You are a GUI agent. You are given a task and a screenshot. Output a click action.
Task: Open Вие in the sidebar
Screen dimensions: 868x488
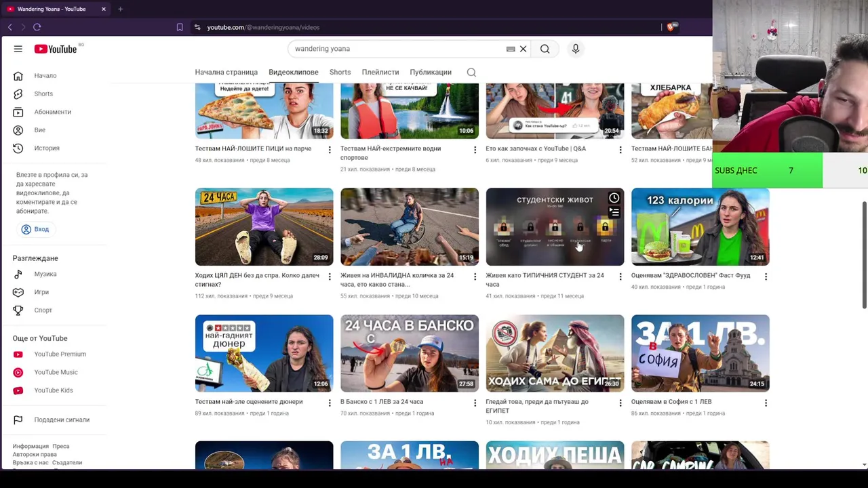39,130
